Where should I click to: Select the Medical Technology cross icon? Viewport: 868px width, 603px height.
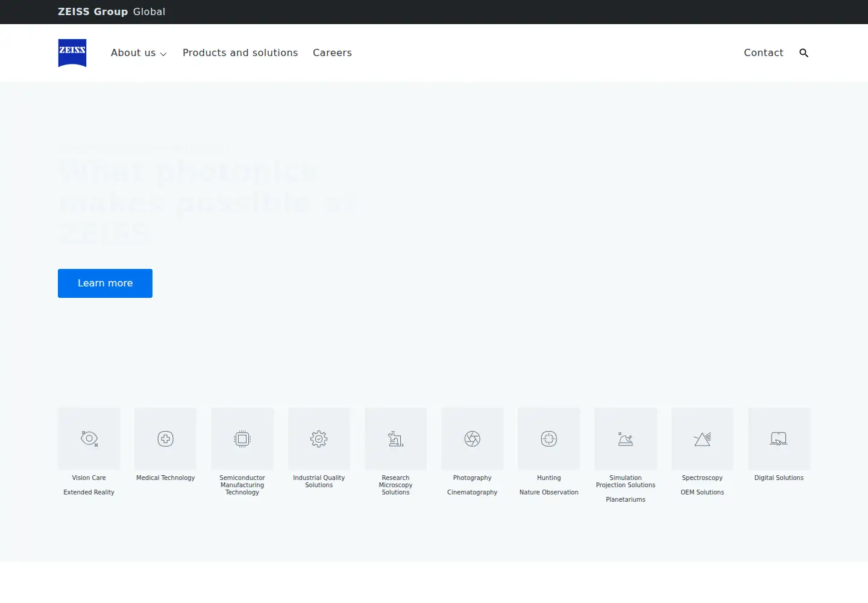[x=166, y=439]
